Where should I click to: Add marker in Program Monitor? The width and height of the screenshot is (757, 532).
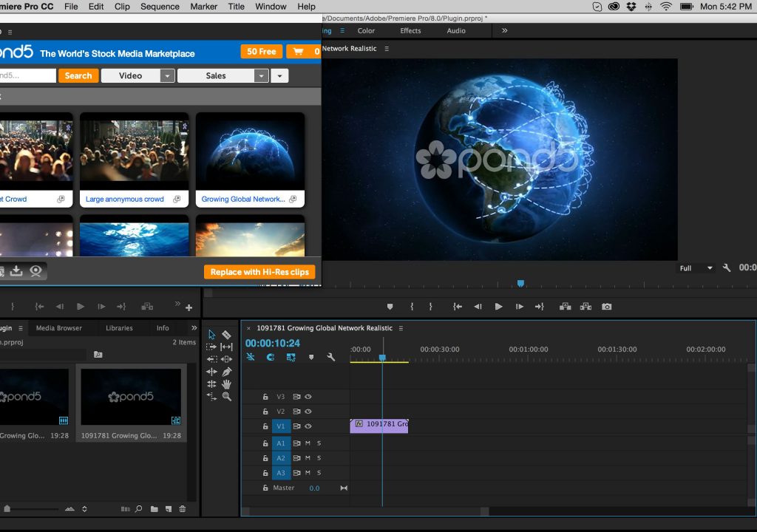coord(390,307)
